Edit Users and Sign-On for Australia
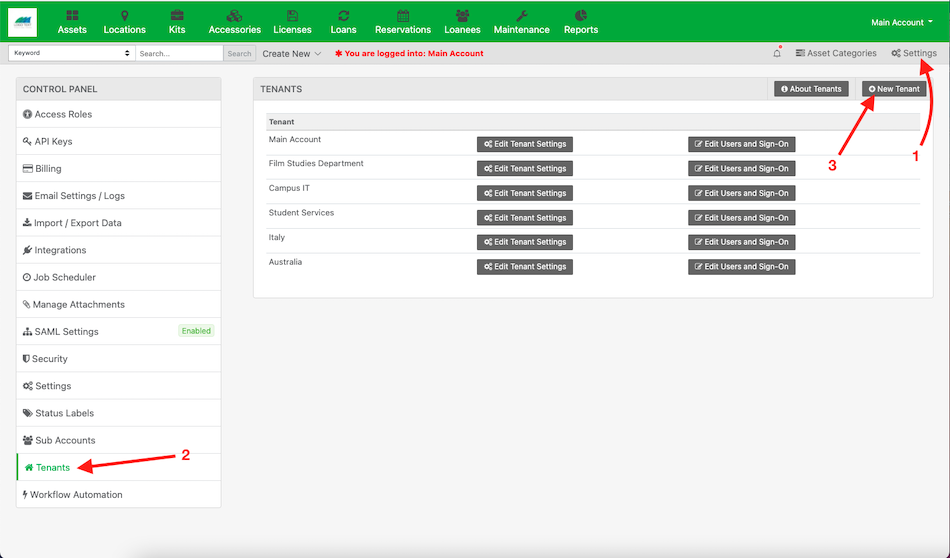Image resolution: width=950 pixels, height=558 pixels. pos(741,267)
